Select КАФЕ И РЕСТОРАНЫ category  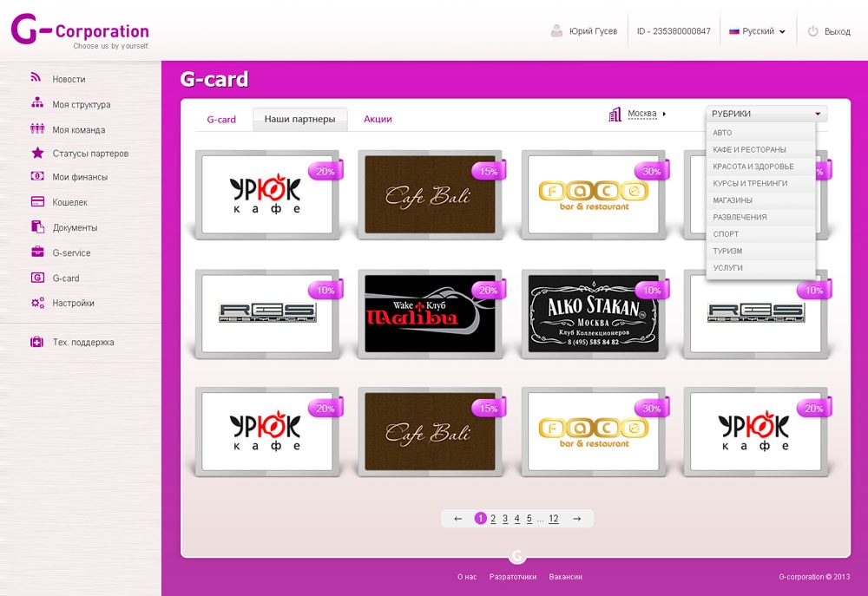(x=760, y=149)
